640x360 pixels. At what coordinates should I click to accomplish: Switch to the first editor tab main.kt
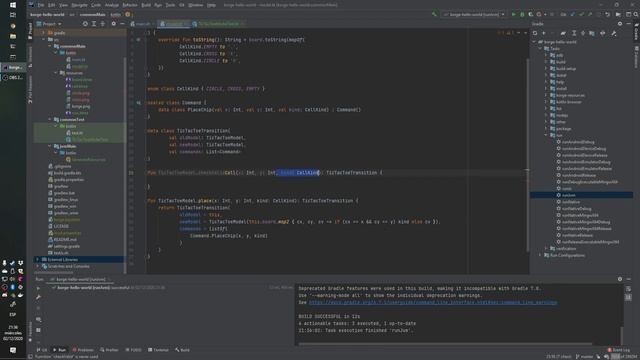(x=142, y=24)
